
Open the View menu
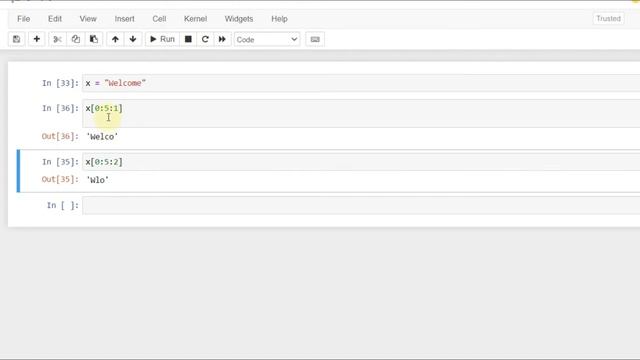coord(88,19)
